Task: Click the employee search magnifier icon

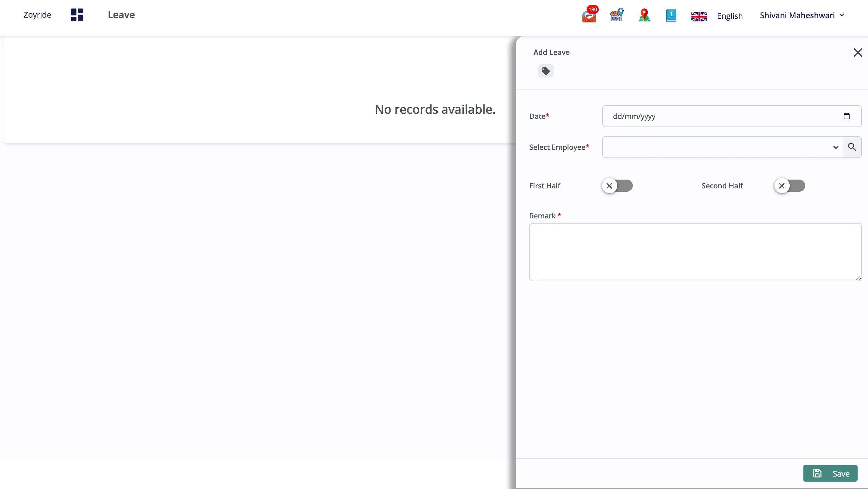Action: pos(852,147)
